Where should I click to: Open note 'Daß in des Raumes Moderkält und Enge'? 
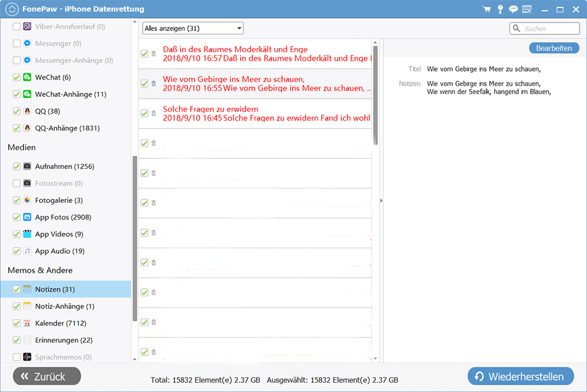(255, 54)
